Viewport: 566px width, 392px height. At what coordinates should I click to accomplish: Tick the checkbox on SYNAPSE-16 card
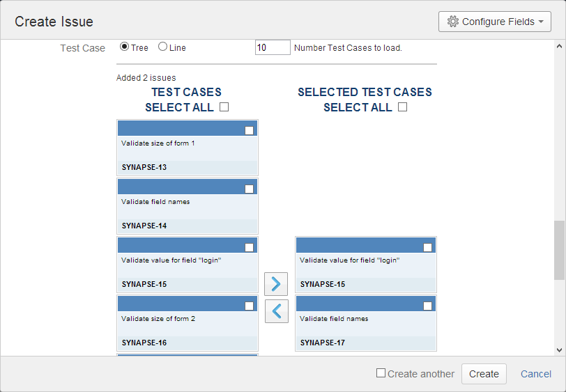point(250,306)
